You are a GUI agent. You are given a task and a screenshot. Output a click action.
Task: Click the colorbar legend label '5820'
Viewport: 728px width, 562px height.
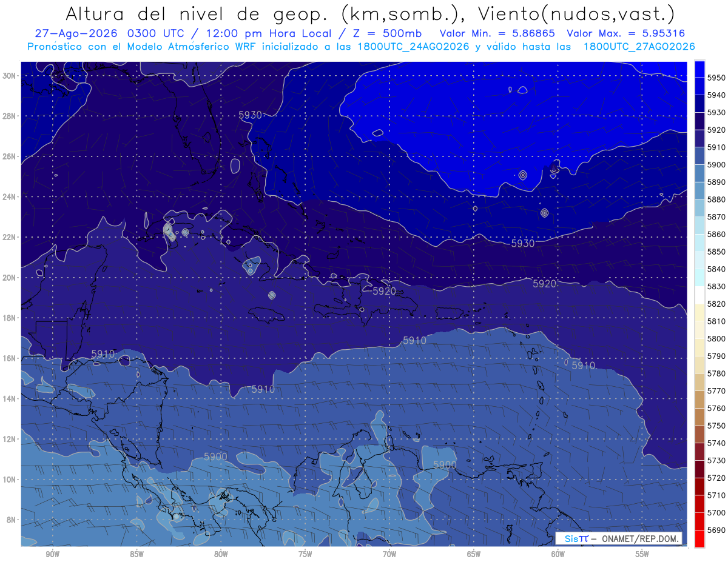click(x=716, y=304)
